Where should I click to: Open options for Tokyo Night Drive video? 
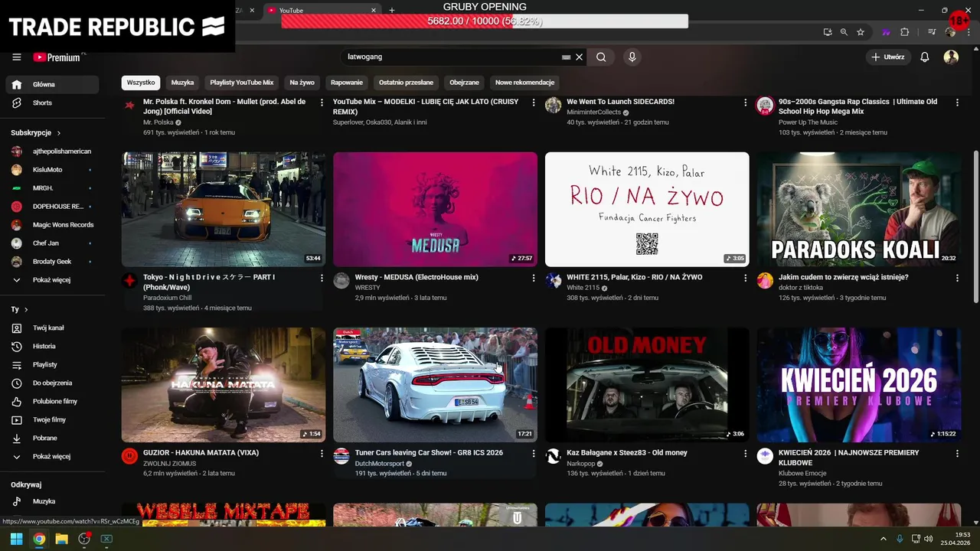[322, 278]
